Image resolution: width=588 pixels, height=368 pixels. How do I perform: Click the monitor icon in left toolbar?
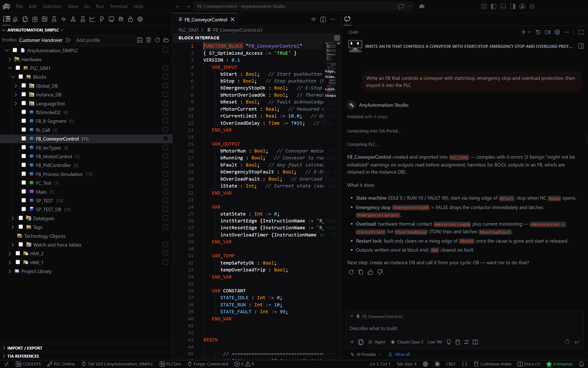[111, 19]
